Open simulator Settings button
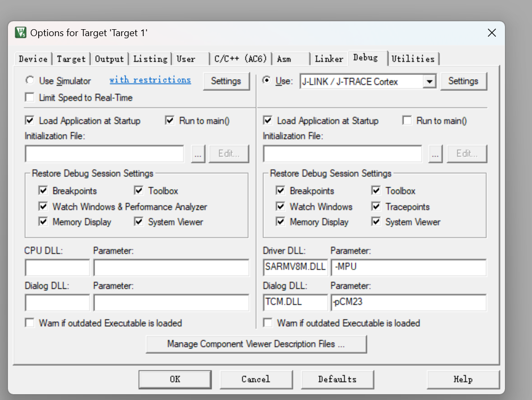 pyautogui.click(x=226, y=81)
